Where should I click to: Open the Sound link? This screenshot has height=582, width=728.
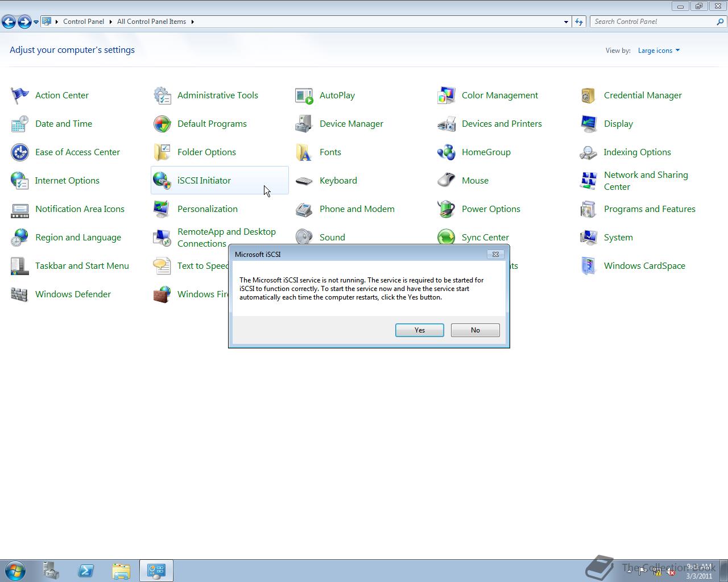[332, 237]
